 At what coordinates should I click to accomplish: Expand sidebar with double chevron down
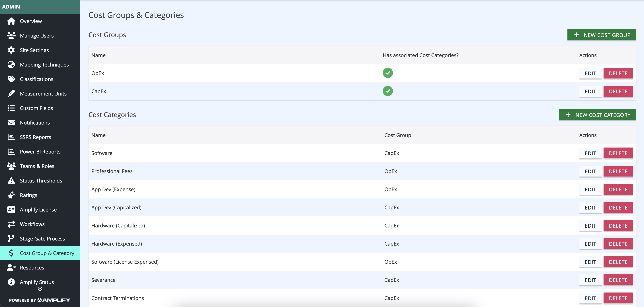point(40,289)
